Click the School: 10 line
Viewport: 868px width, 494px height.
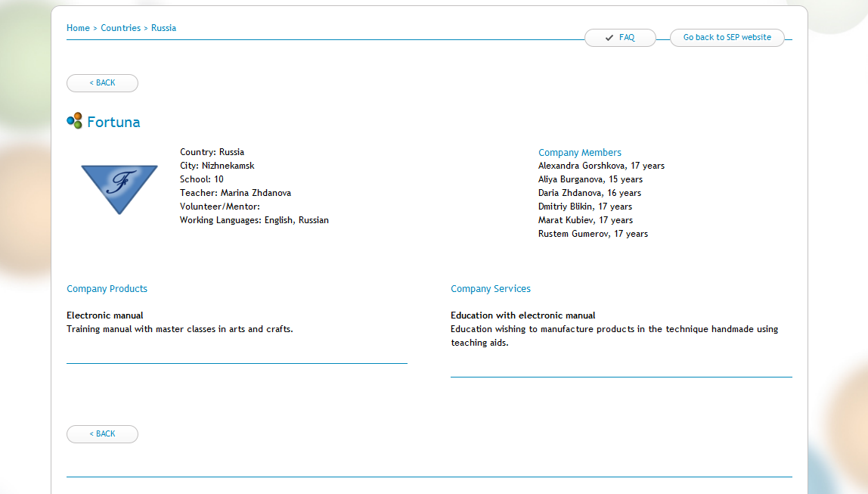tap(201, 179)
